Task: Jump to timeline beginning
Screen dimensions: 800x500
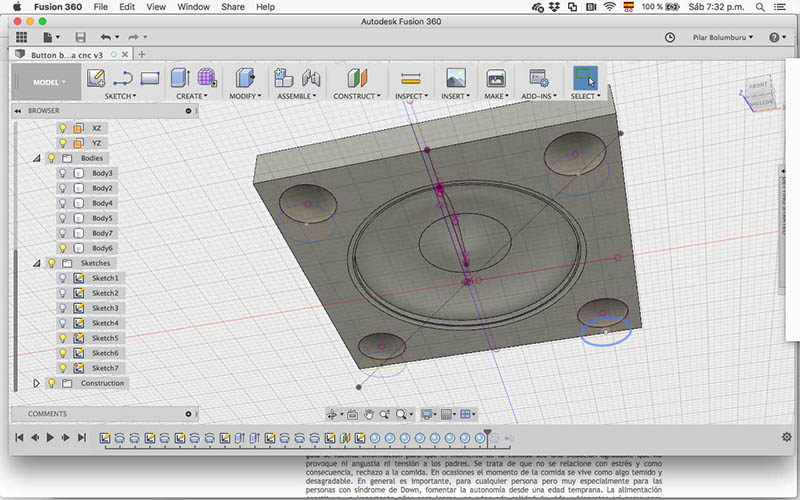Action: tap(19, 437)
